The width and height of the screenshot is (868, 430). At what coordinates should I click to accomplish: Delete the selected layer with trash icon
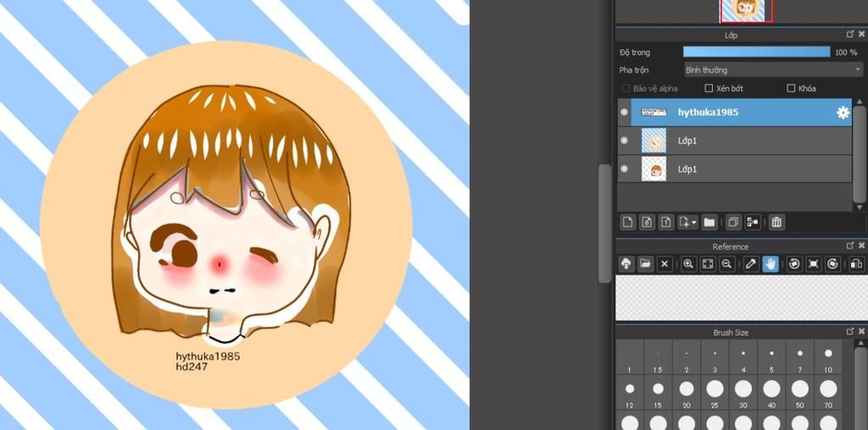coord(776,223)
